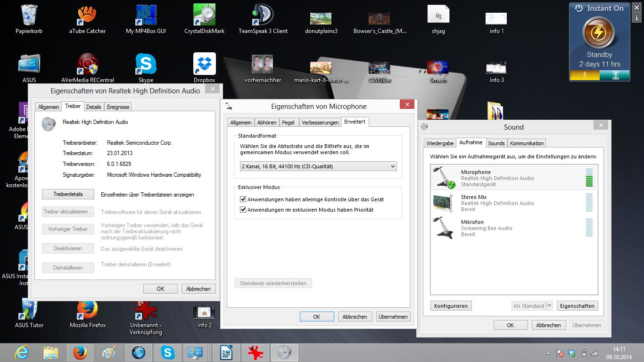Open Unbenannt - Verknüpfung shortcut

click(146, 317)
